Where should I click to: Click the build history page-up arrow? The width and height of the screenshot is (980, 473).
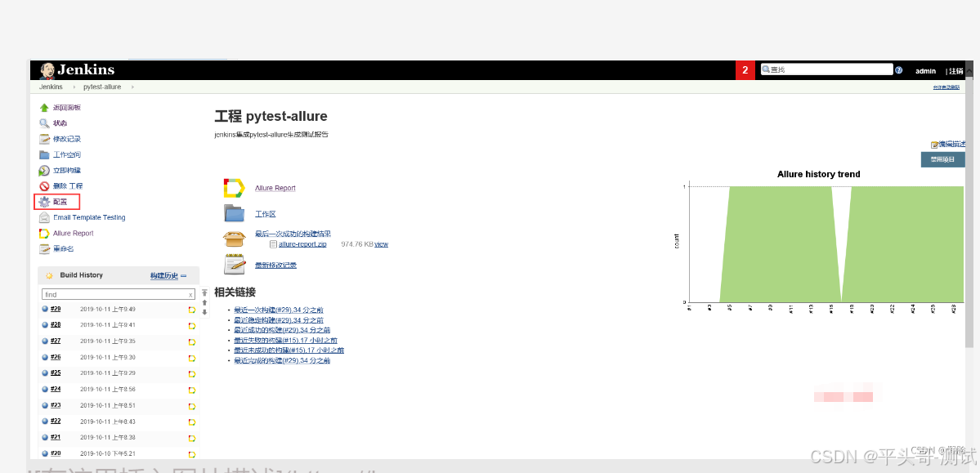click(204, 302)
